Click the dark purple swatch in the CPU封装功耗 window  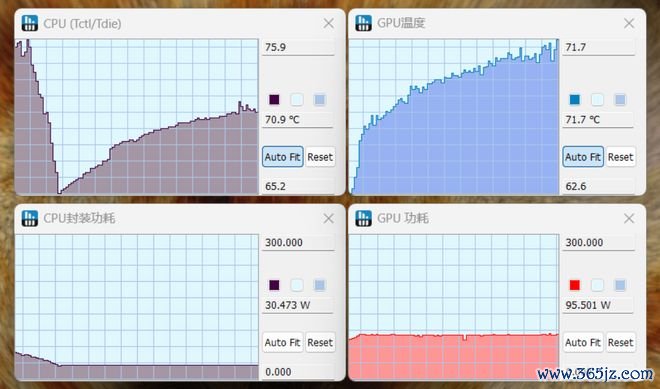coord(274,285)
